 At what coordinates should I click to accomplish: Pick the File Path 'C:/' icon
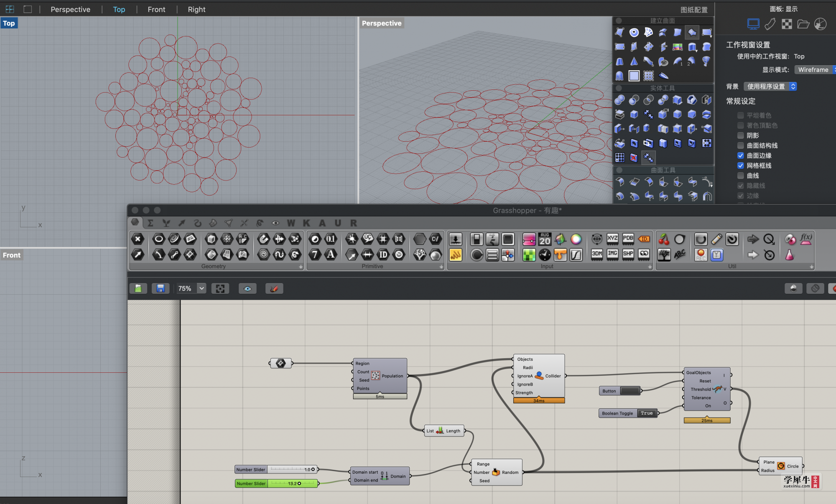[435, 239]
